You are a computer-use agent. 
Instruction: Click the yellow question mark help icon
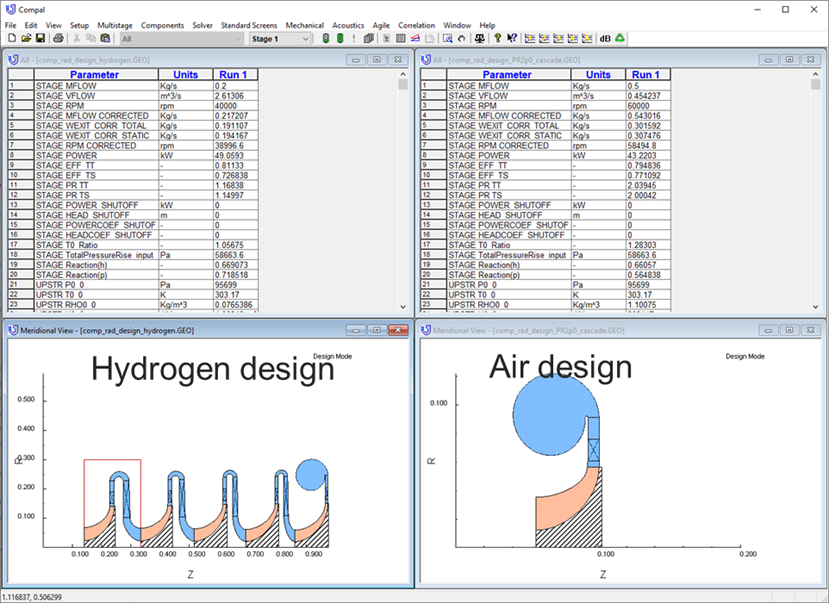pos(498,39)
